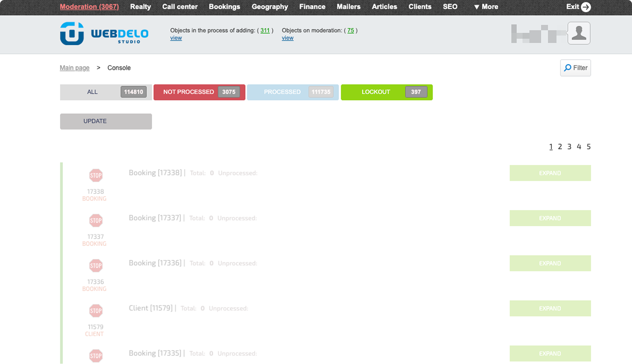Open the More dropdown menu
The image size is (632, 364).
[486, 7]
